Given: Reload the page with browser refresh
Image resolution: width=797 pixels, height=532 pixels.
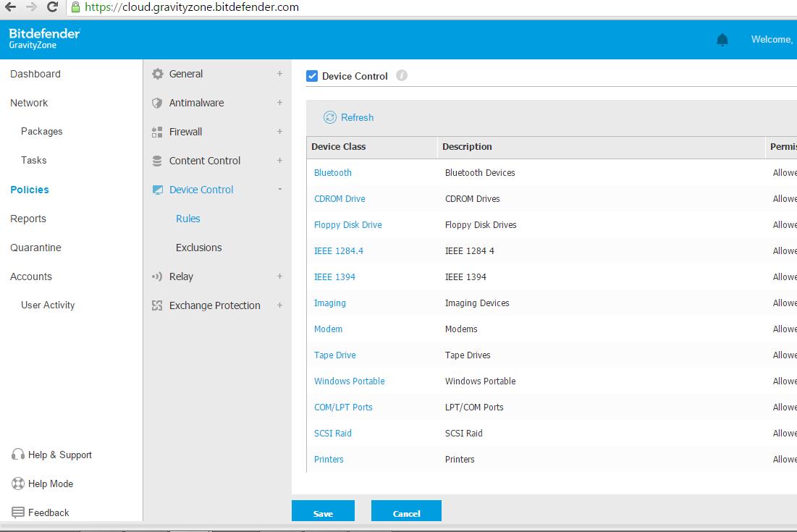Looking at the screenshot, I should pyautogui.click(x=52, y=7).
